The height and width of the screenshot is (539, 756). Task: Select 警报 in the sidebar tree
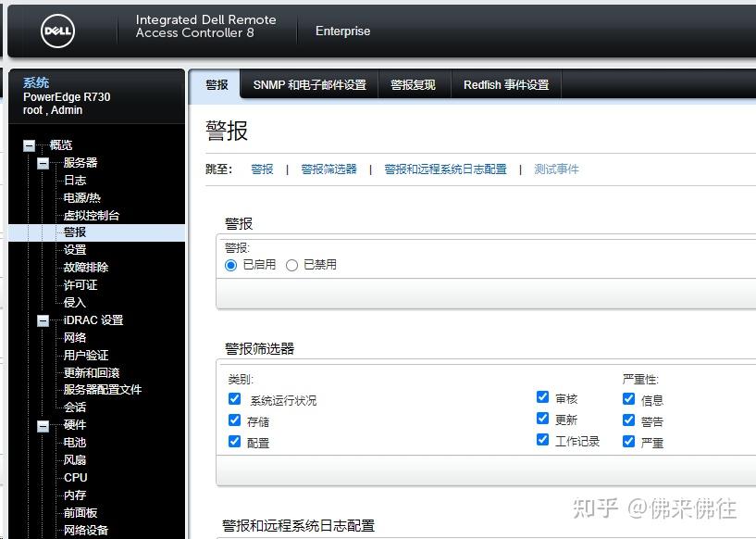click(x=75, y=232)
